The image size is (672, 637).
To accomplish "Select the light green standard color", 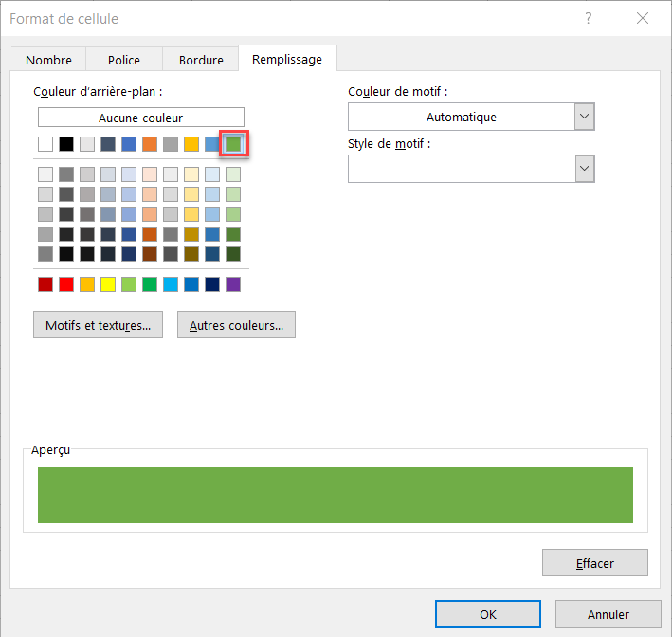I will click(129, 284).
